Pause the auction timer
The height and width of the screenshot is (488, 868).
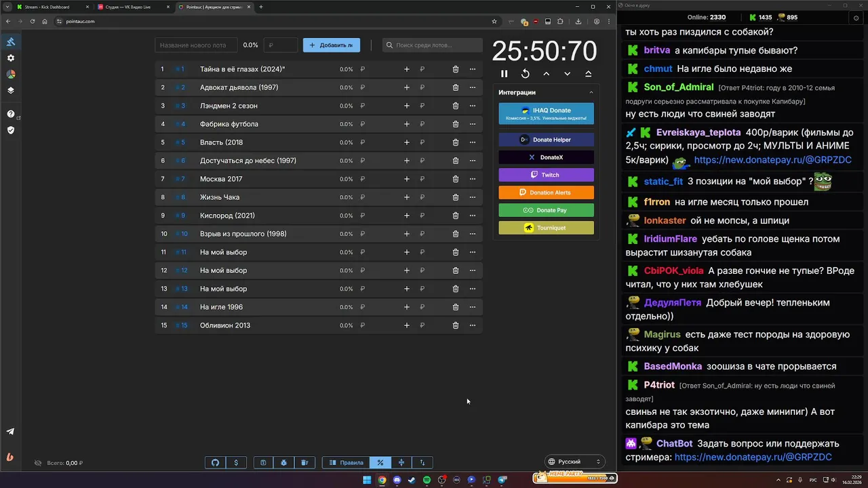pos(504,74)
